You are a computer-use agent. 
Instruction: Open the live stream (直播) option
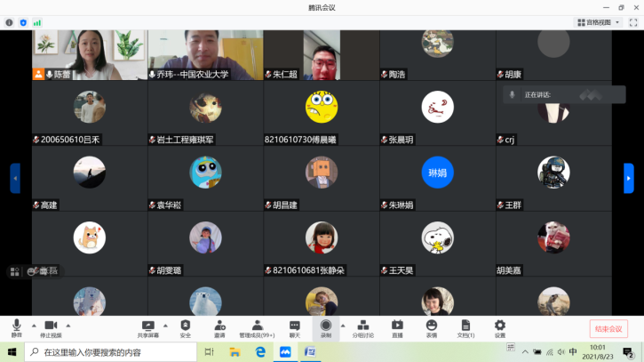[x=397, y=327]
